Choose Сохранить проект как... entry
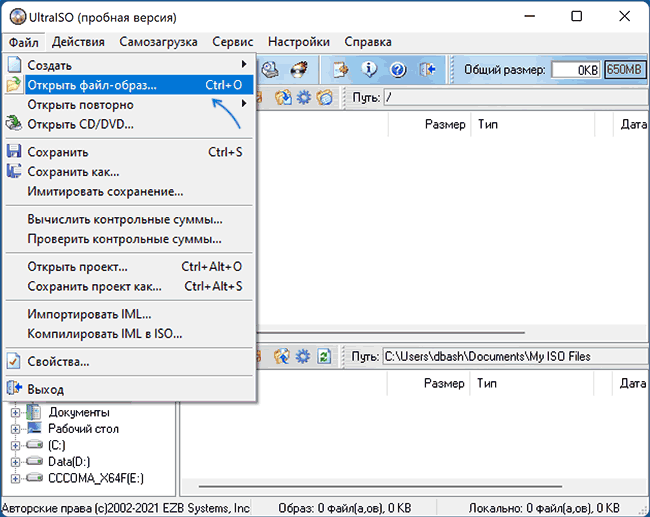The width and height of the screenshot is (650, 517). click(x=129, y=286)
